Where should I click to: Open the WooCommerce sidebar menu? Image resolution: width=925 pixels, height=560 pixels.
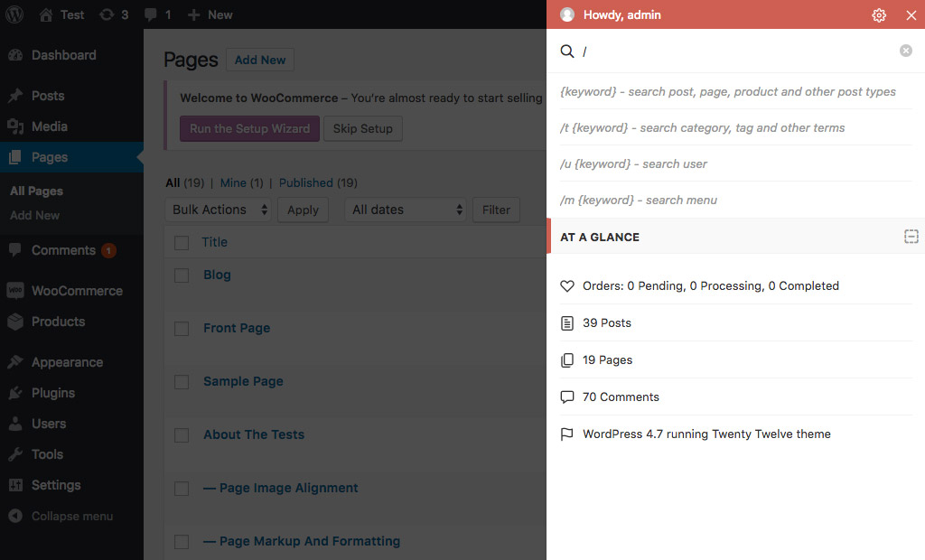(76, 291)
